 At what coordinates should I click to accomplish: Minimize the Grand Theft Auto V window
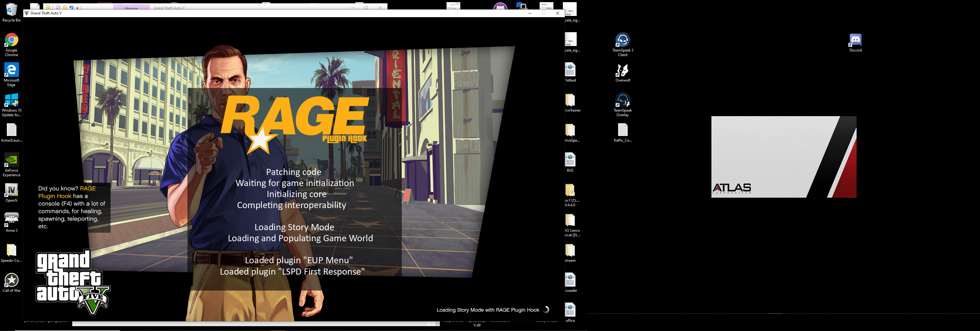pos(530,13)
